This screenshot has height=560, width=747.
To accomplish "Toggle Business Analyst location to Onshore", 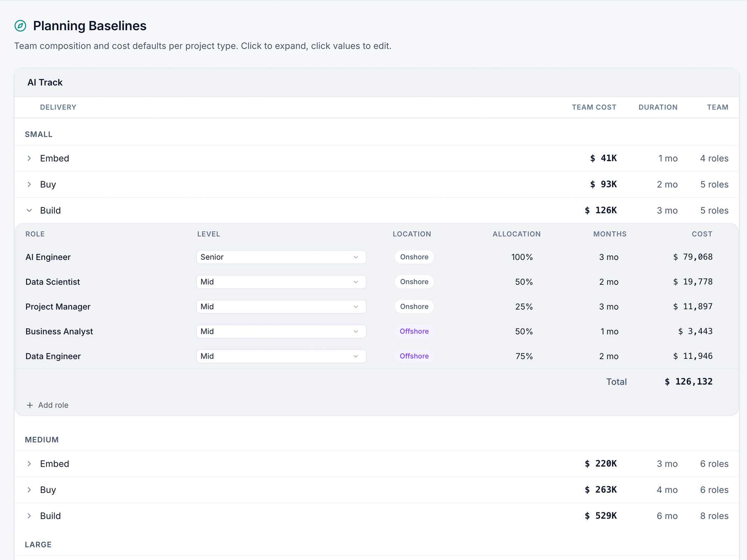I will 414,331.
